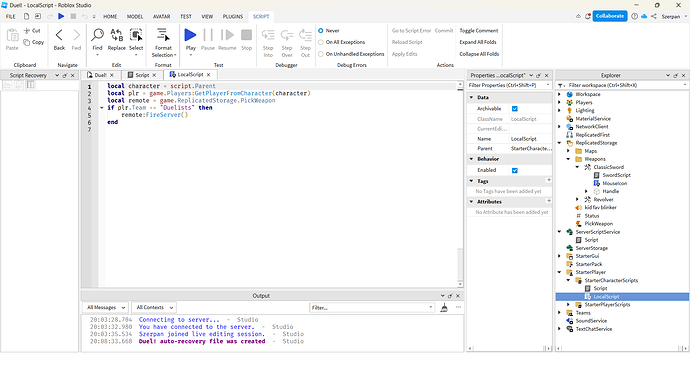Click the Pause test button
This screenshot has height=366, width=690.
[x=208, y=39]
